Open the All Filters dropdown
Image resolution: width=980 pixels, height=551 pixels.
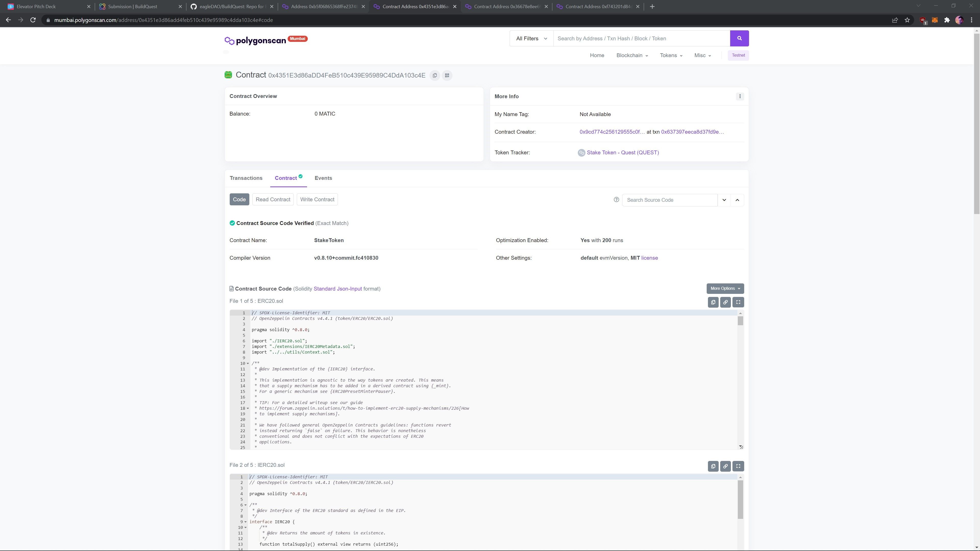(x=531, y=39)
